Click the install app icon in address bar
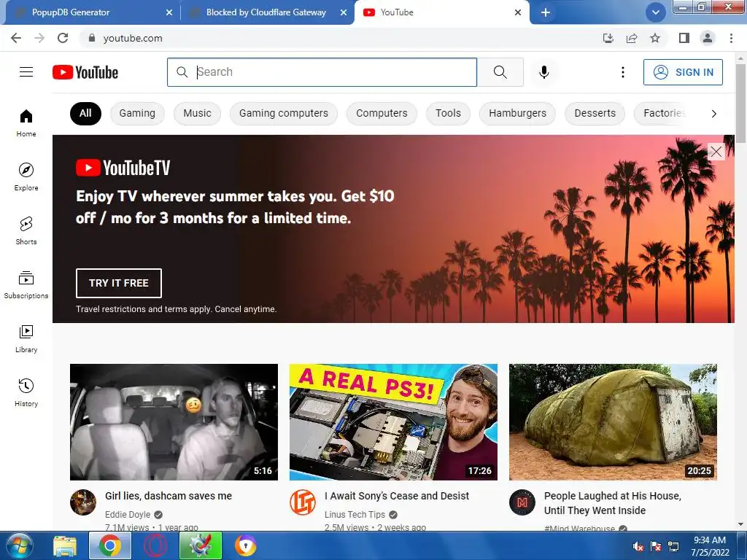747x560 pixels. [608, 38]
